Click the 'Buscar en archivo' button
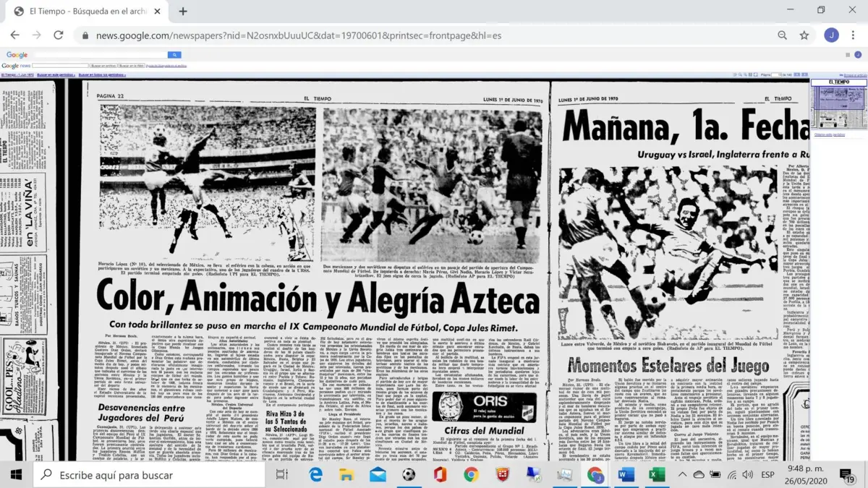Viewport: 868px width, 488px height. click(103, 66)
